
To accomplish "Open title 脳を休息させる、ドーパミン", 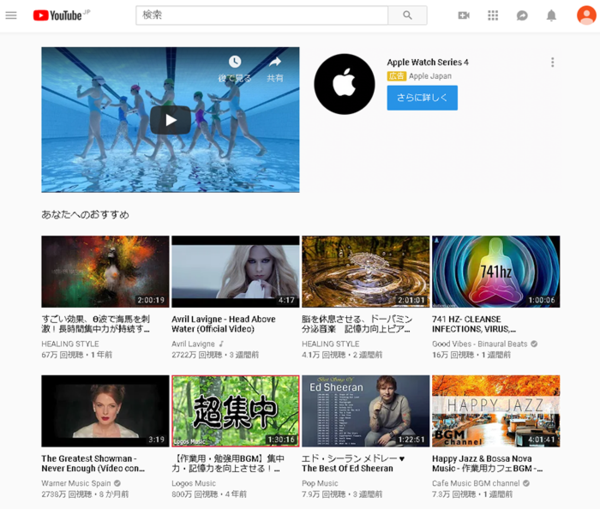I will click(x=357, y=324).
